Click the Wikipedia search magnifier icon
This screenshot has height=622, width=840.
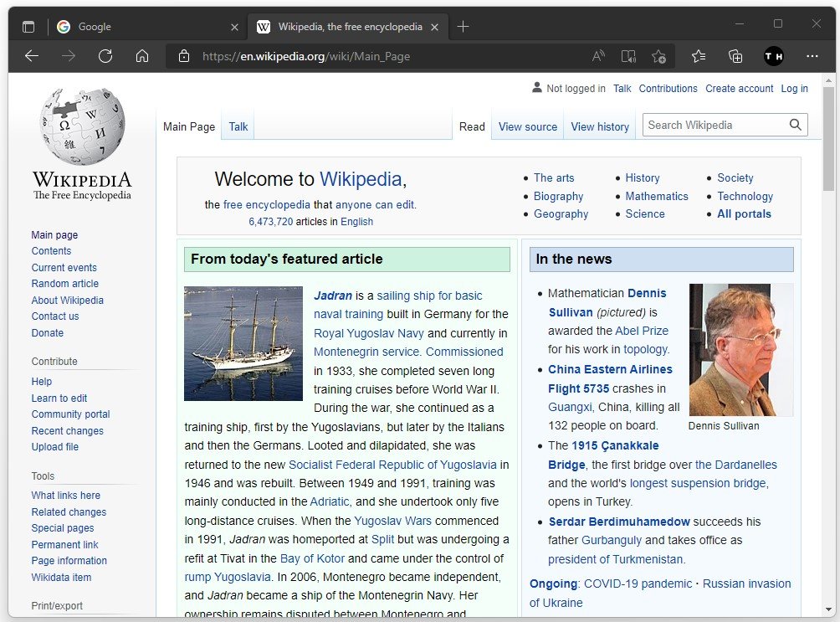[796, 125]
